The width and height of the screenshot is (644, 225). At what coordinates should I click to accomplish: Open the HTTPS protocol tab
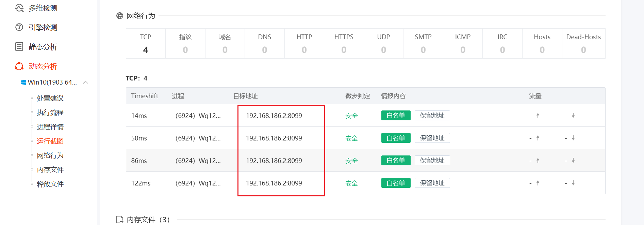coord(344,43)
